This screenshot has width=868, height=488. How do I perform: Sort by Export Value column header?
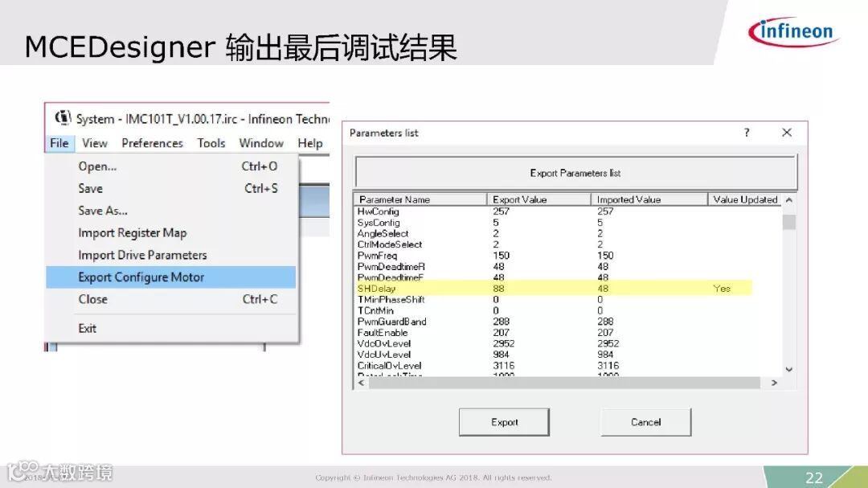pos(538,199)
